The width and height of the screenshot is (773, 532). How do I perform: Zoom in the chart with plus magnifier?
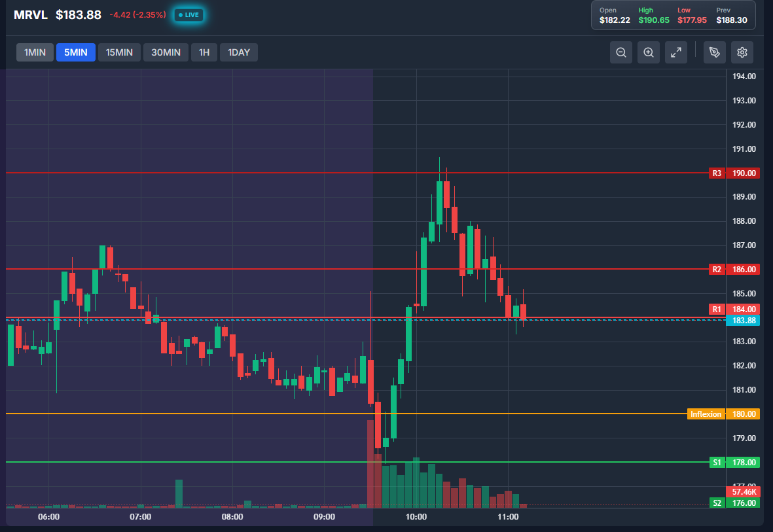[x=649, y=52]
